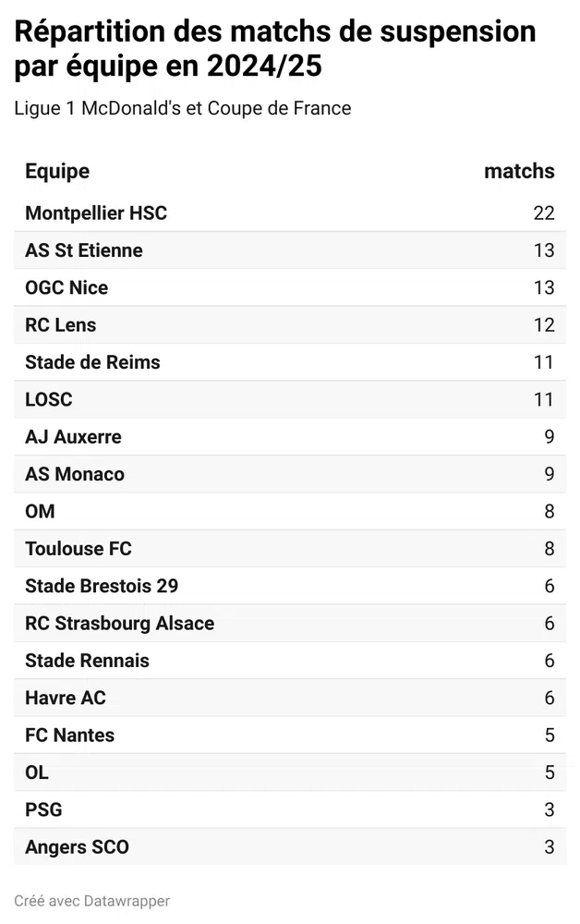Sort by the 'matchs' column header
Image resolution: width=580 pixels, height=924 pixels.
(x=519, y=171)
